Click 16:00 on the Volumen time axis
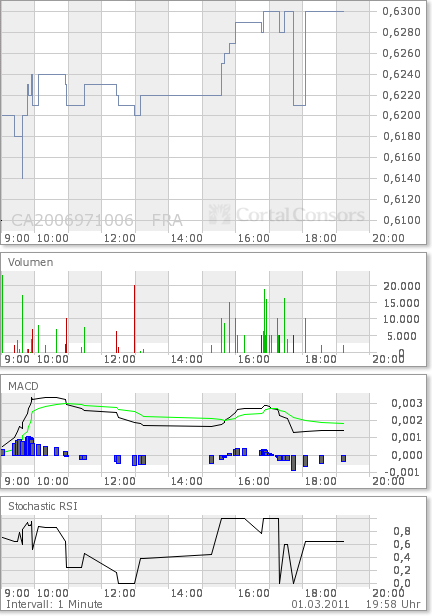This screenshot has height=616, width=432. point(254,359)
